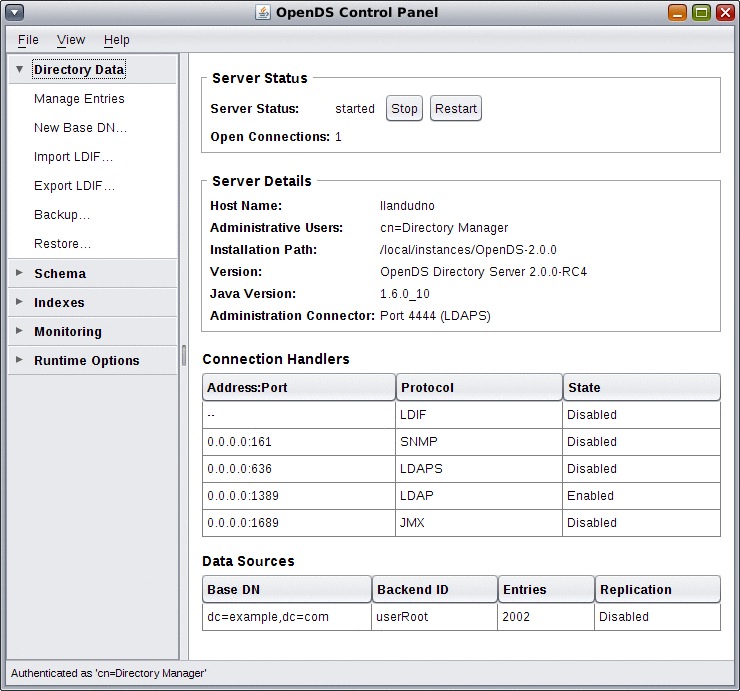Minimize the OpenDS Control Panel window
Viewport: 740px width, 691px height.
(x=677, y=12)
